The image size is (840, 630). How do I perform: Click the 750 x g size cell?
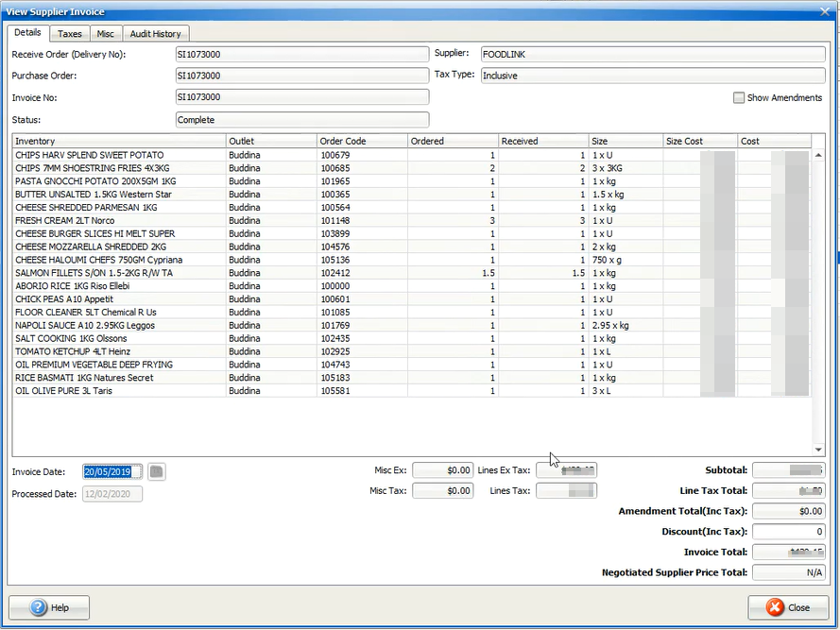tap(626, 260)
